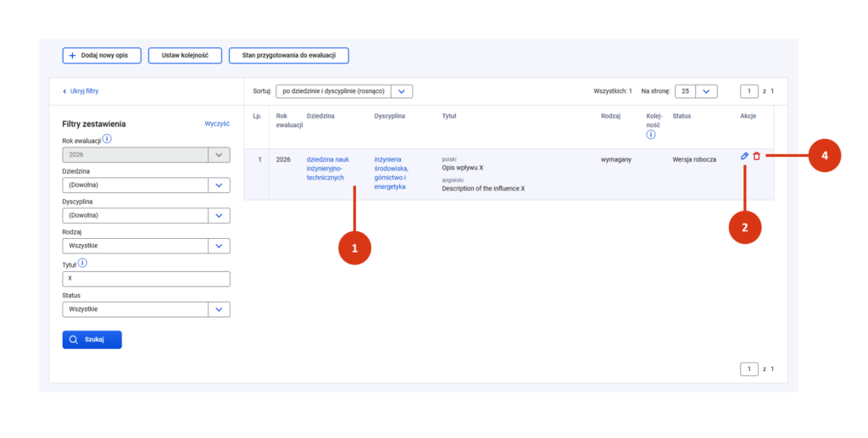Click info icon under Kolejność column header
Image resolution: width=868 pixels, height=438 pixels.
click(650, 134)
